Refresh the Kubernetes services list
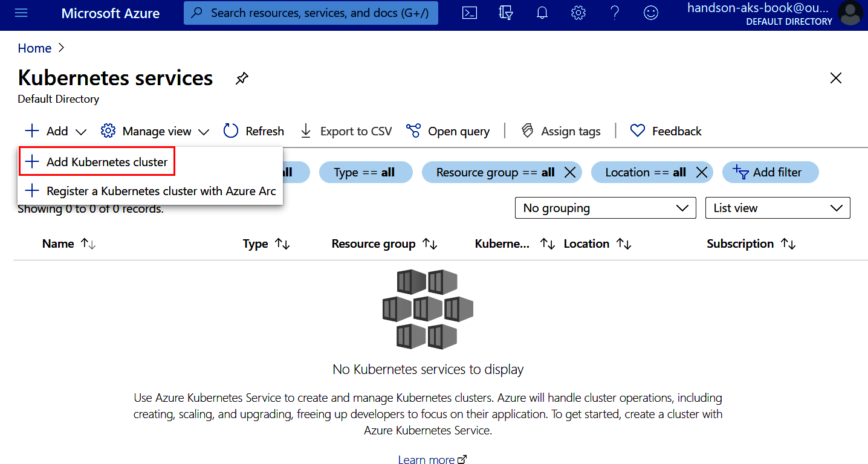This screenshot has width=868, height=464. coord(254,131)
